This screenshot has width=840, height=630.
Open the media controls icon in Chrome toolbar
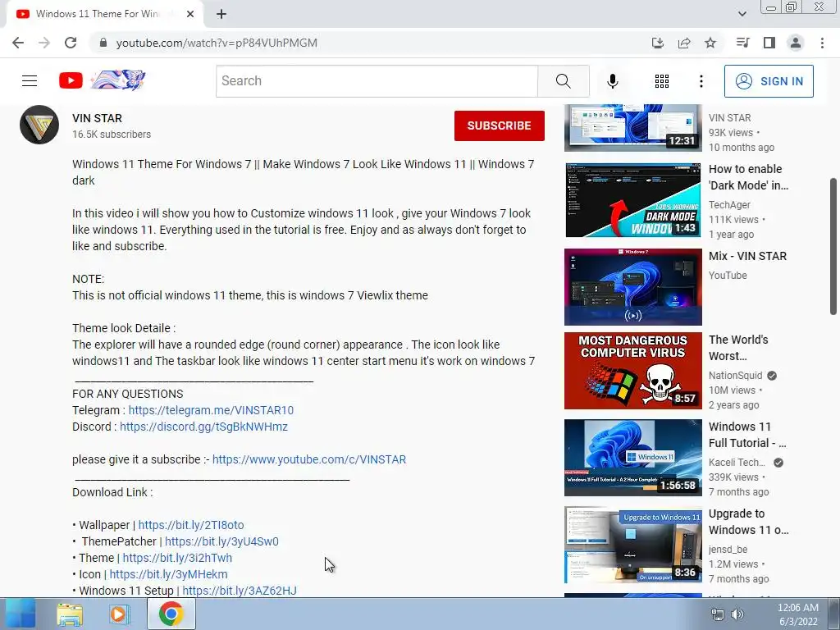742,43
